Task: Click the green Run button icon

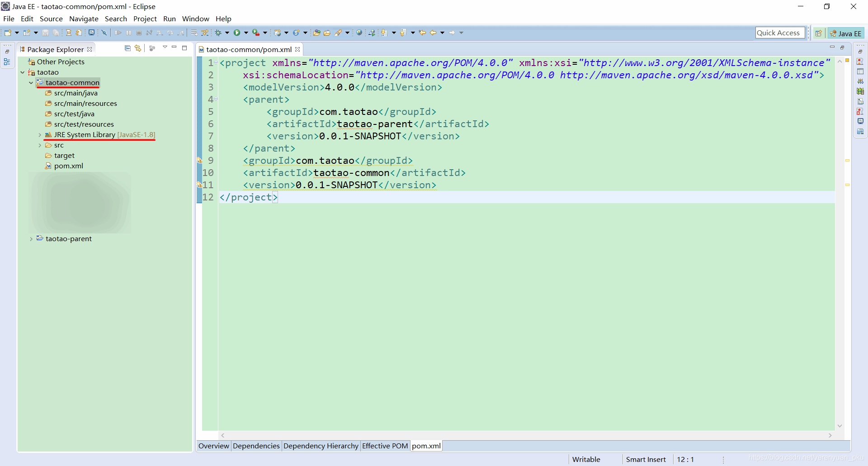Action: [x=237, y=33]
